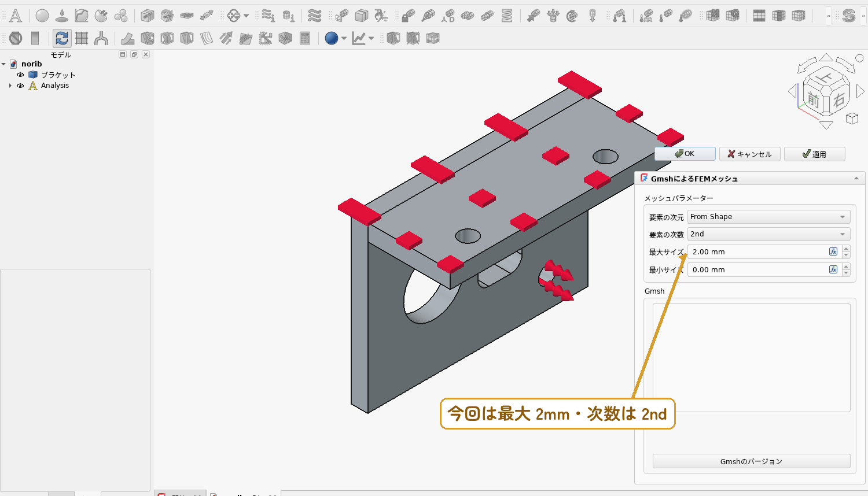The image size is (868, 496).
Task: Click the grid layout toolbar icon
Action: (x=82, y=38)
